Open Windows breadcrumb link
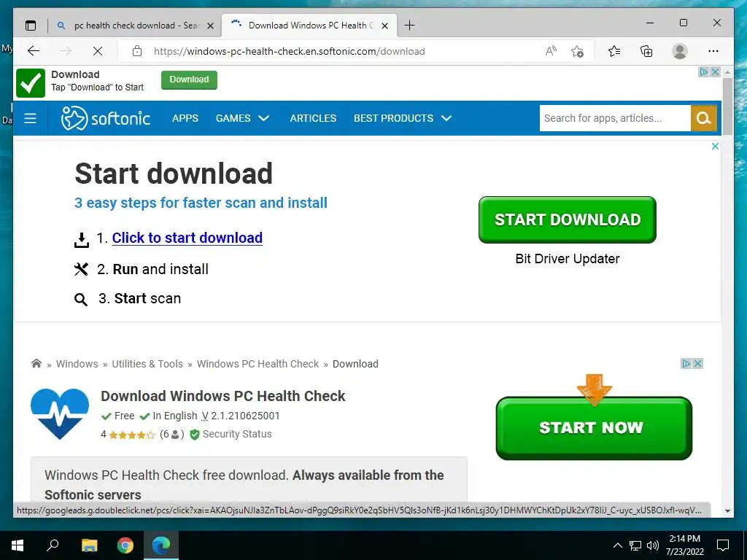Viewport: 747px width, 560px height. pyautogui.click(x=77, y=364)
